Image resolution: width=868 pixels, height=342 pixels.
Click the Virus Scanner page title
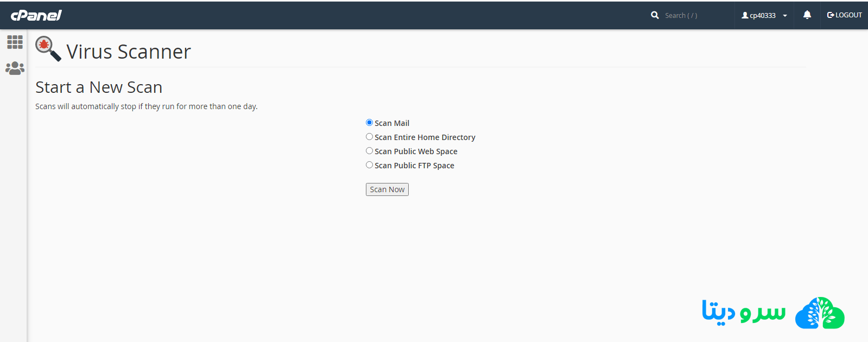pyautogui.click(x=129, y=52)
